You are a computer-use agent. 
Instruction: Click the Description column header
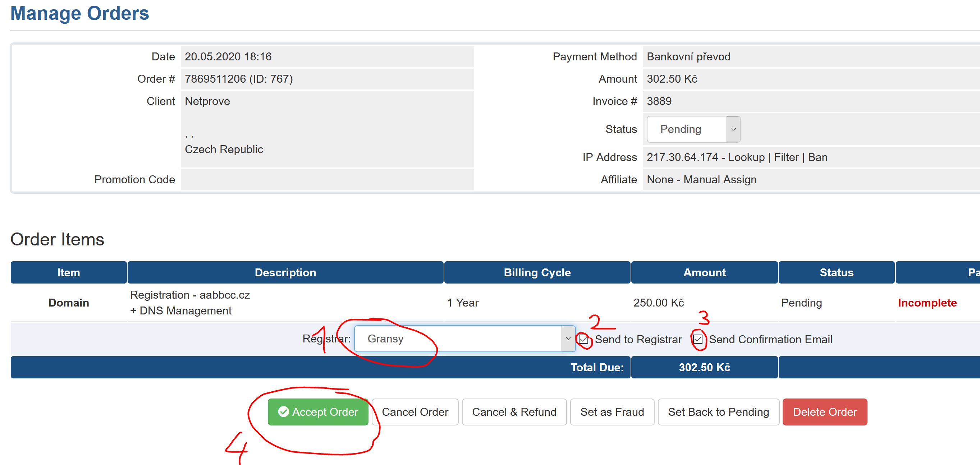(285, 272)
